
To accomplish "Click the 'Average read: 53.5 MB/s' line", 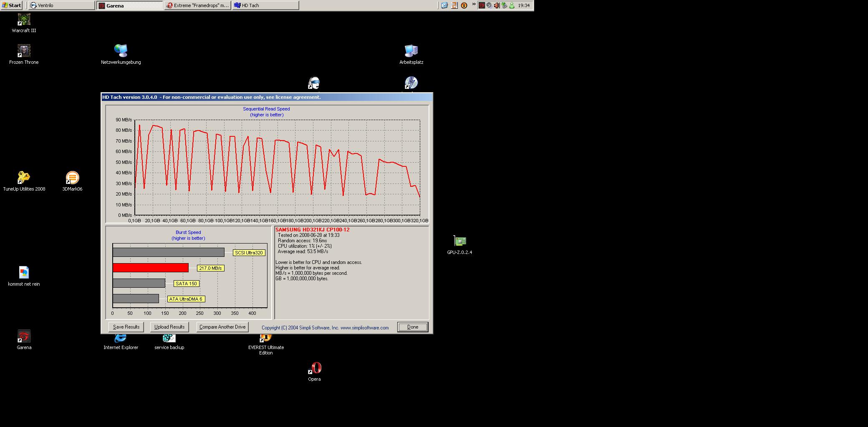I will click(303, 251).
